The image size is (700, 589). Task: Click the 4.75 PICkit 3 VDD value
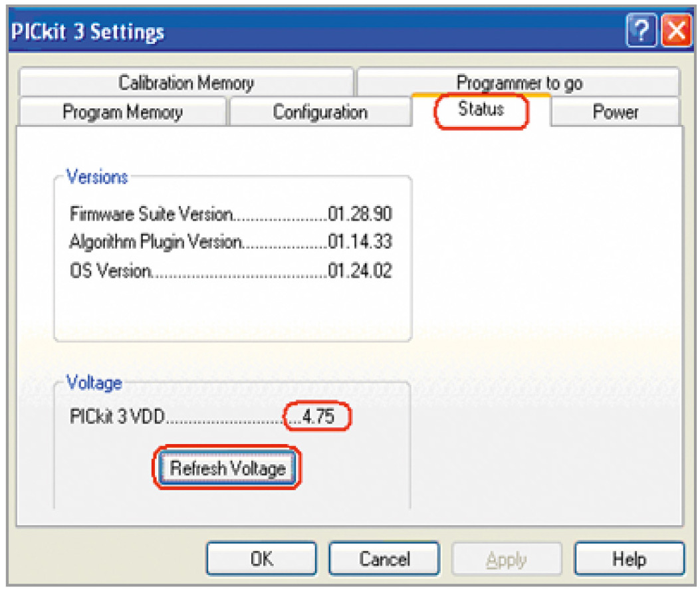317,417
